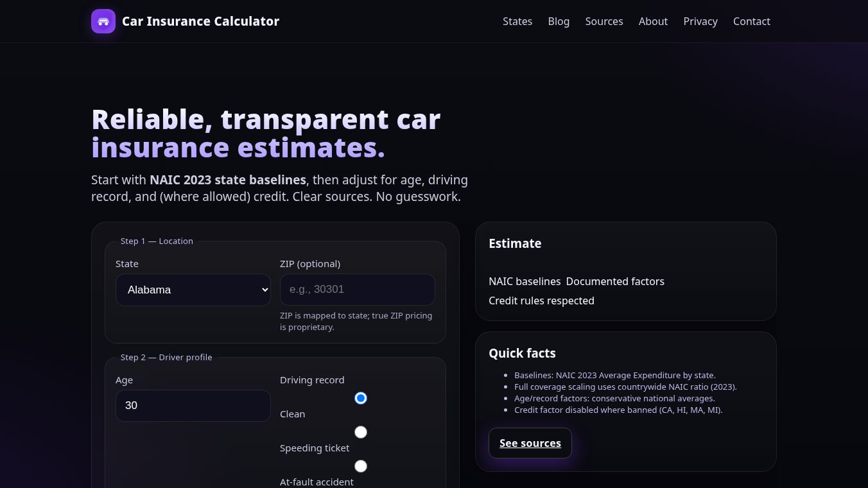Click the 'Credit factor disabled where banned' line
This screenshot has width=868, height=488.
coord(618,410)
